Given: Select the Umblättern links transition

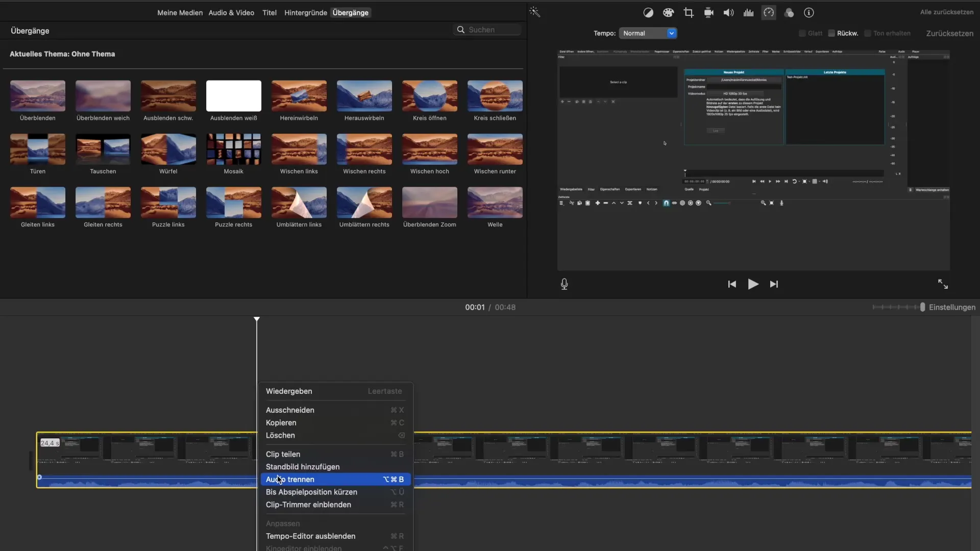Looking at the screenshot, I should click(x=299, y=202).
